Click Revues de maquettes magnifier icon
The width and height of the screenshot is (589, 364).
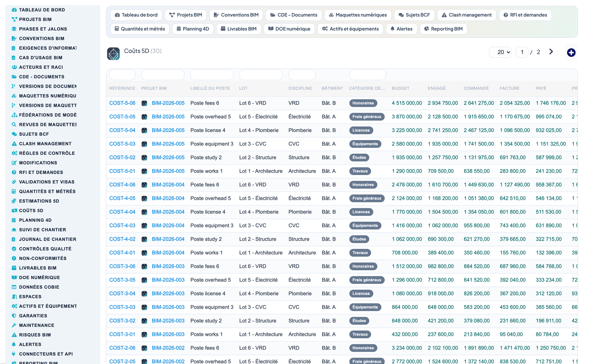(14, 125)
